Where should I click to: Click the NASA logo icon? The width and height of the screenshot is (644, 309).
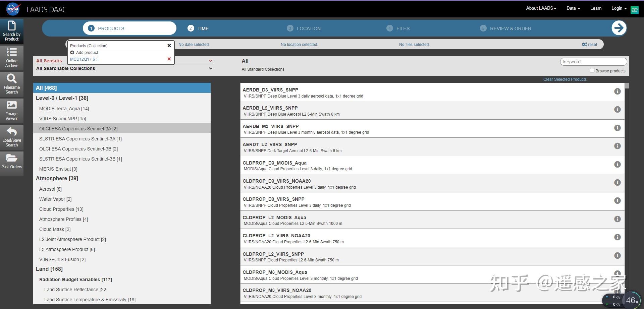tap(13, 9)
